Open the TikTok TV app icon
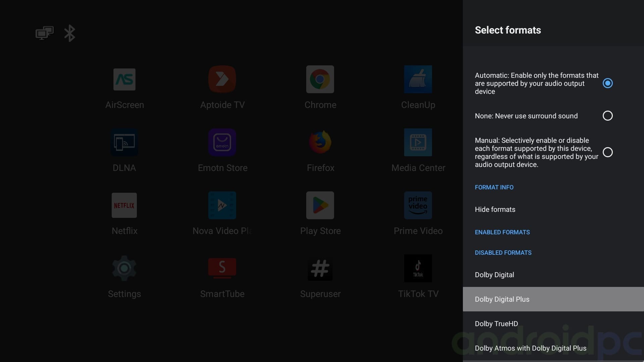This screenshot has width=644, height=362. coord(418,268)
